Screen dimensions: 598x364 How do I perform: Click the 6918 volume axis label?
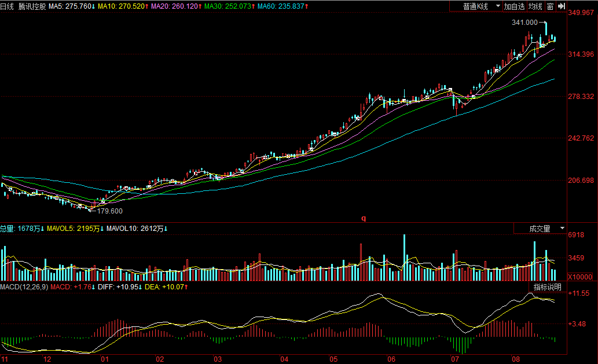(576, 235)
